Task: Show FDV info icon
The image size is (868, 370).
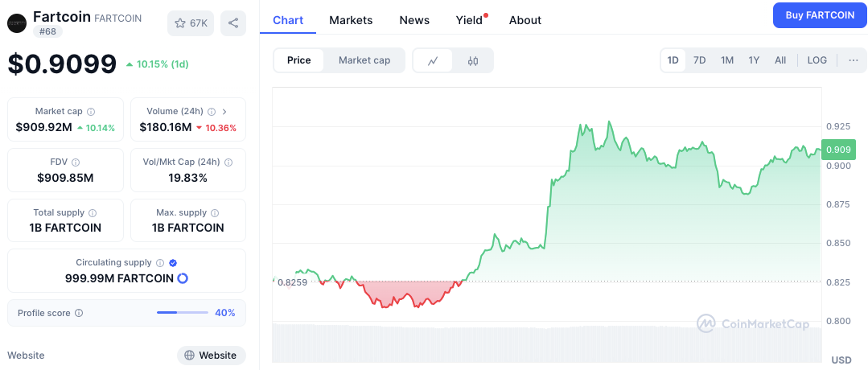Action: coord(76,162)
